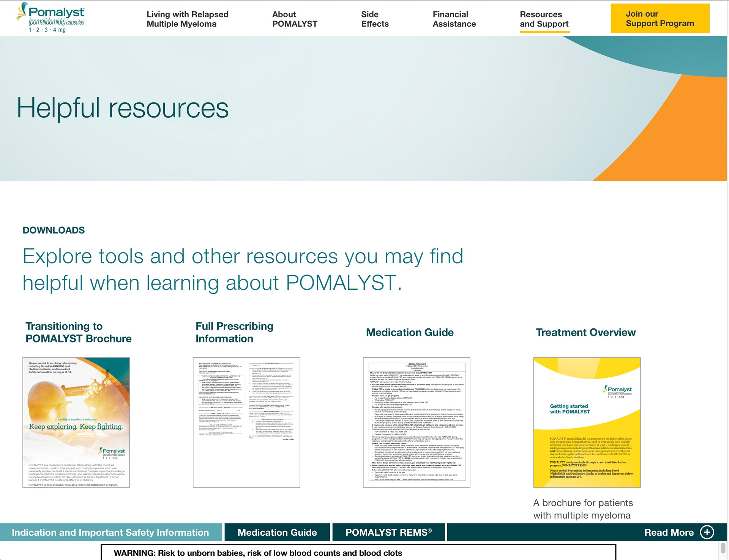Open the Medication Guide document thumbnail
Image resolution: width=729 pixels, height=560 pixels.
click(417, 422)
